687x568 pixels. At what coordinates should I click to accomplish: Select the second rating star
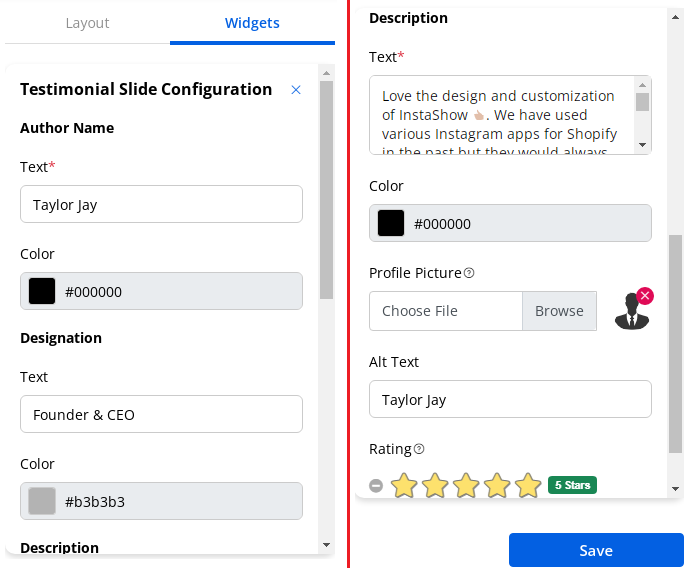(435, 486)
